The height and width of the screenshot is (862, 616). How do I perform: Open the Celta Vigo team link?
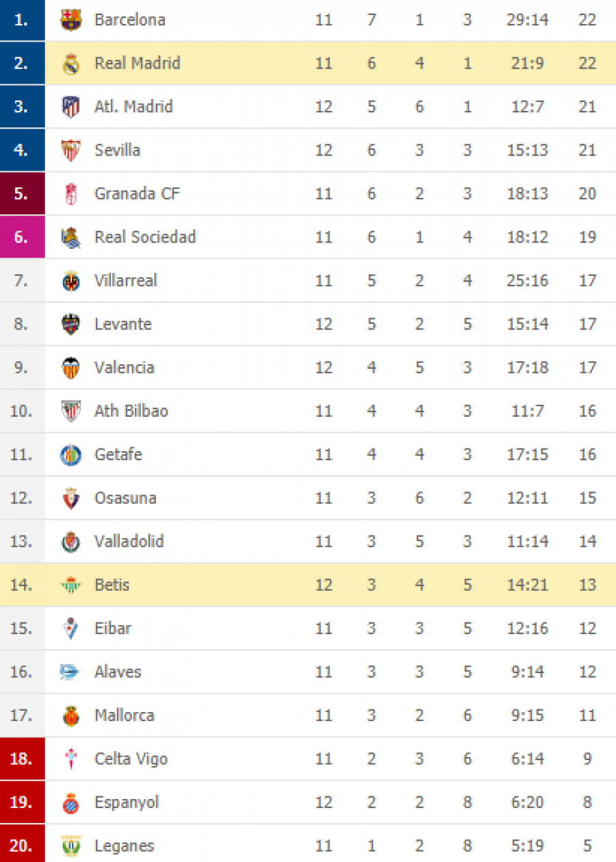[x=131, y=759]
